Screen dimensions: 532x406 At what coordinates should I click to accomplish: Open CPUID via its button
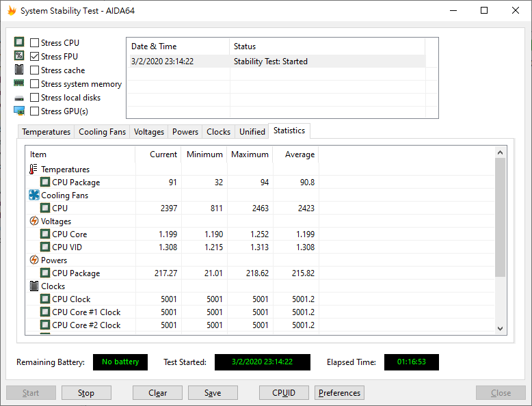[284, 393]
